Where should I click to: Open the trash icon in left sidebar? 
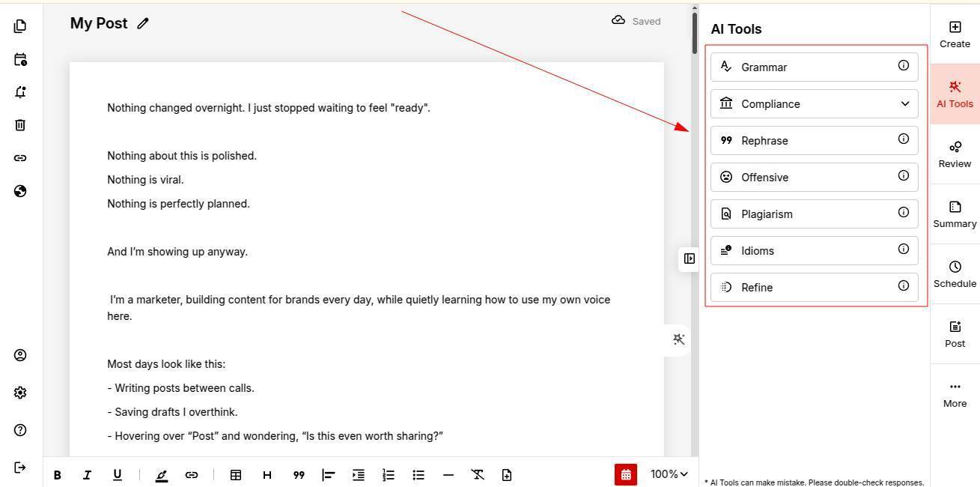pyautogui.click(x=20, y=125)
